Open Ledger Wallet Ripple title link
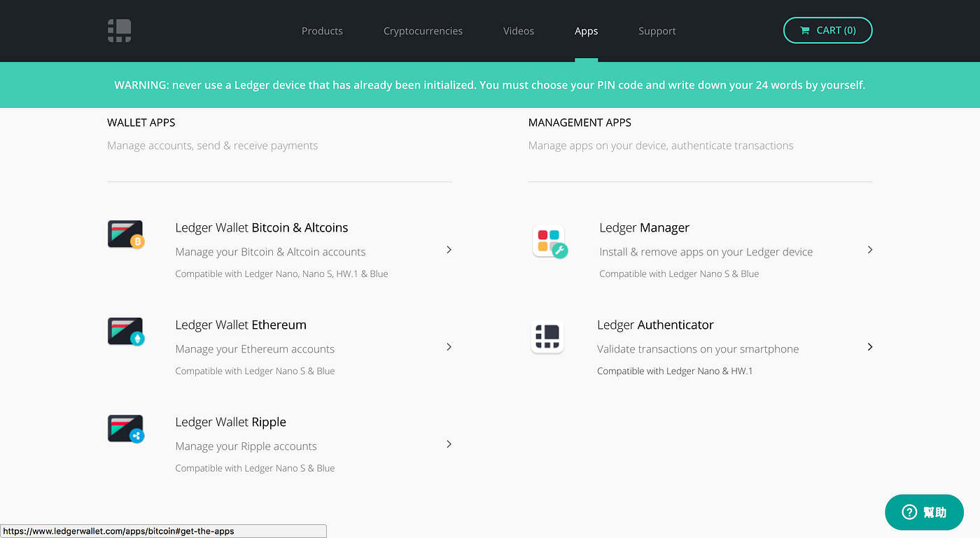This screenshot has width=980, height=538. 231,422
